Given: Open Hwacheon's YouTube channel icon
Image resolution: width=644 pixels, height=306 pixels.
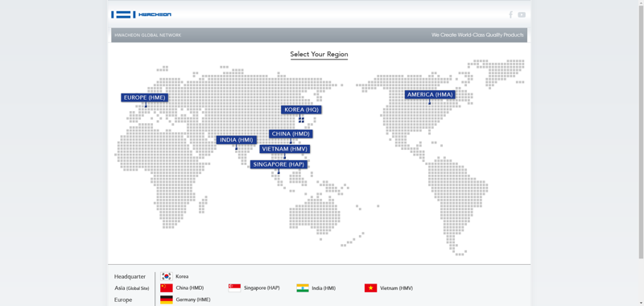Looking at the screenshot, I should click(522, 14).
